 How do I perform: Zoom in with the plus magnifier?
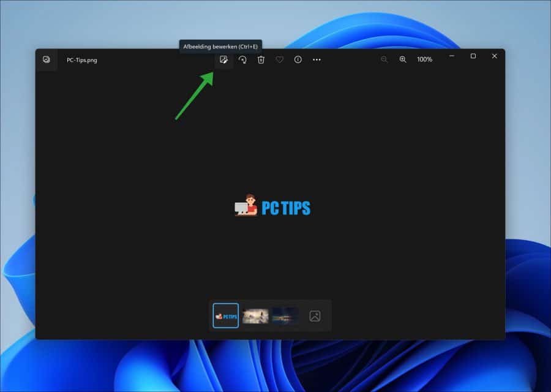tap(403, 59)
